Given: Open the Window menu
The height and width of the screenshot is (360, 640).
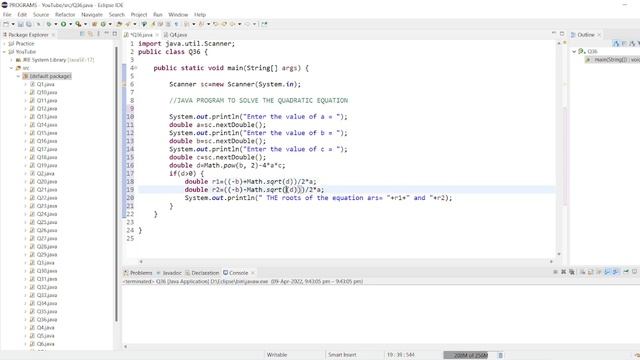Looking at the screenshot, I should pos(178,14).
